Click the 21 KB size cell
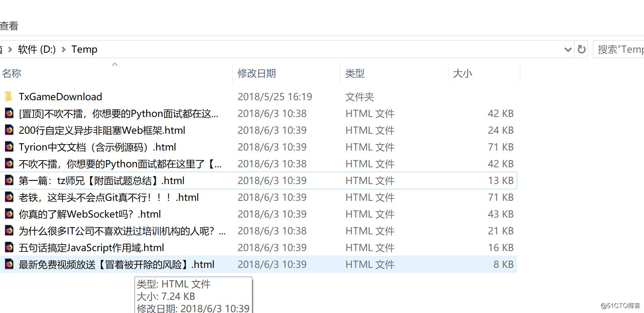This screenshot has height=313, width=644. pos(501,231)
